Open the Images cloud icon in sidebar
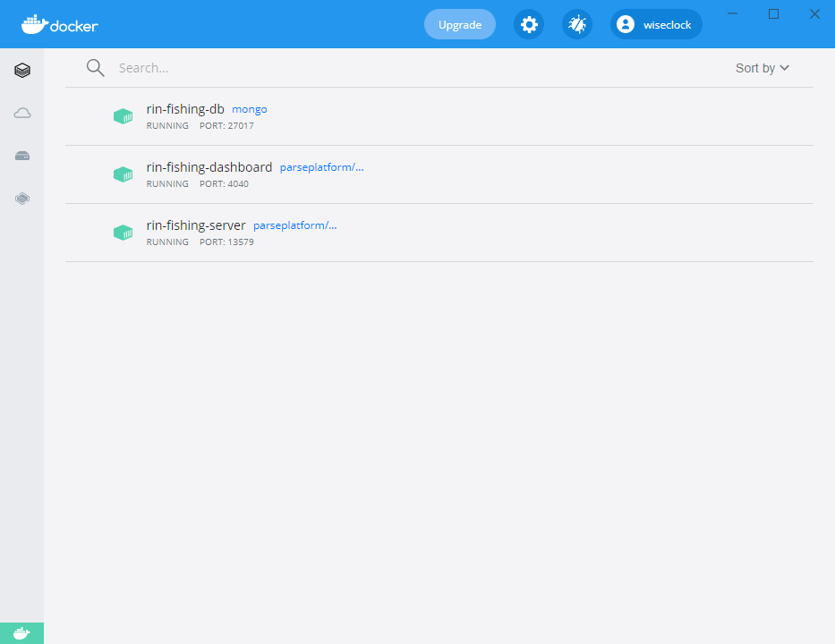Viewport: 835px width, 644px height. click(x=22, y=113)
